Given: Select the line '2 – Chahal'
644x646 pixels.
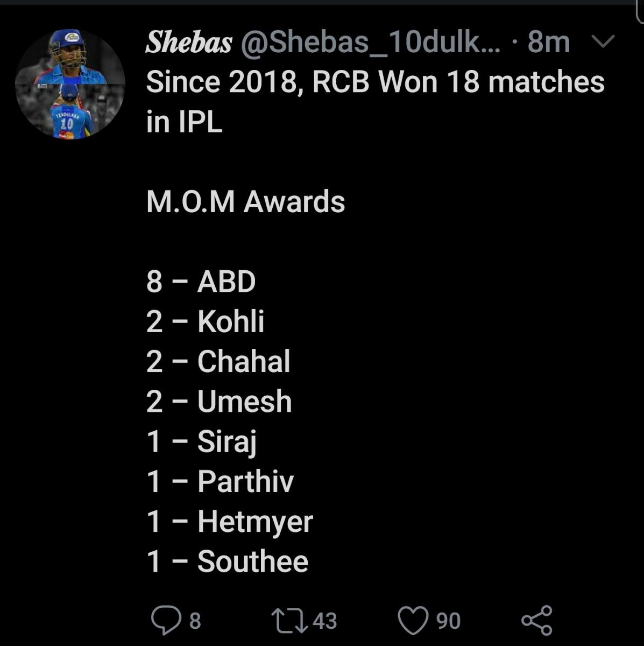Looking at the screenshot, I should (x=218, y=361).
